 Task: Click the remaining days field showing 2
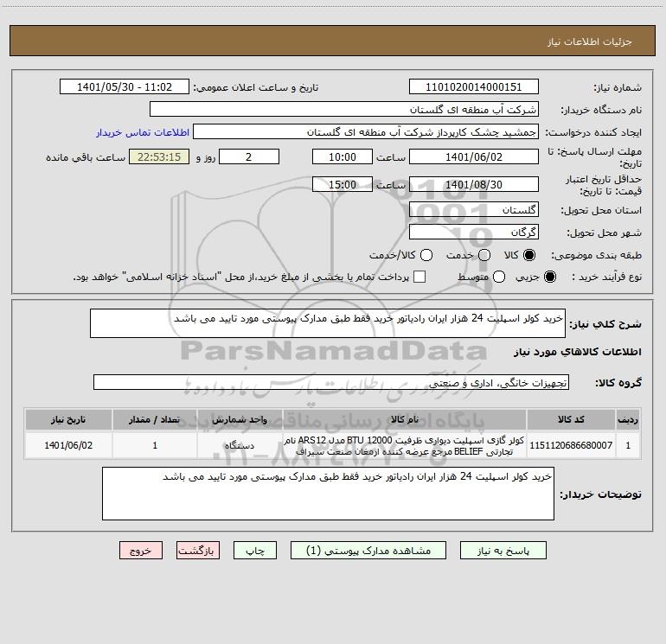249,156
